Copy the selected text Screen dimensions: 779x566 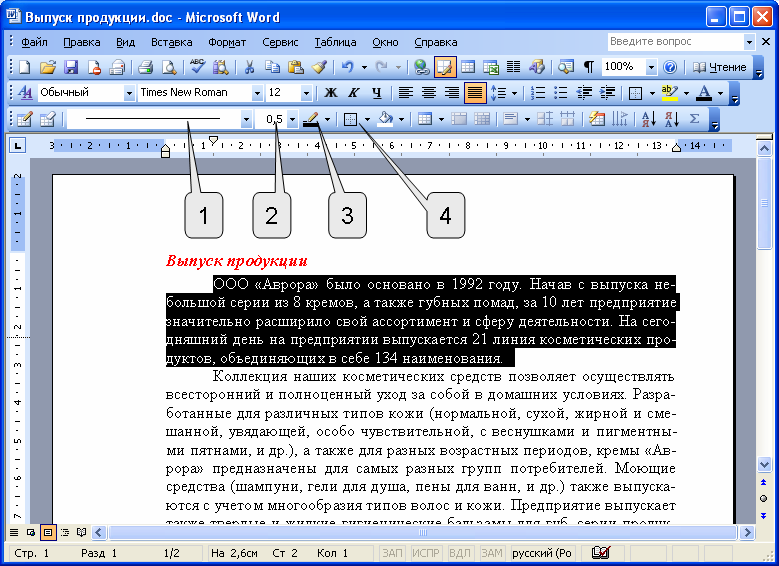(x=272, y=67)
